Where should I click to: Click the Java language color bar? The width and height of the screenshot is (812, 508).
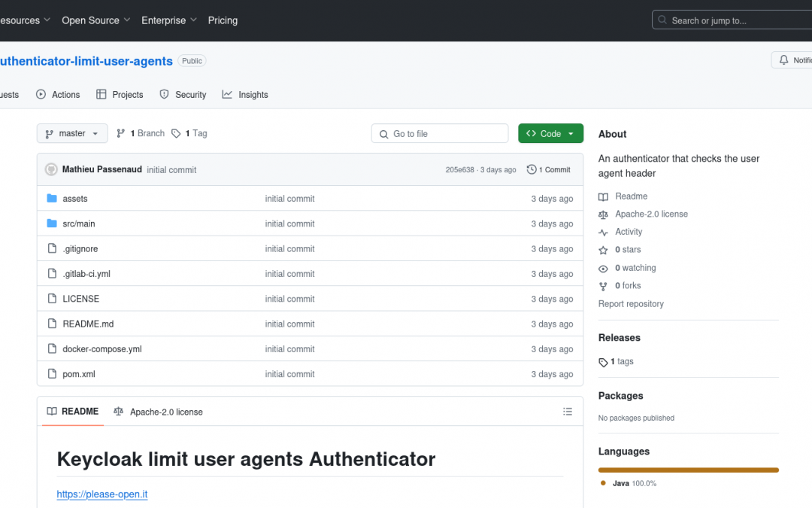[688, 470]
